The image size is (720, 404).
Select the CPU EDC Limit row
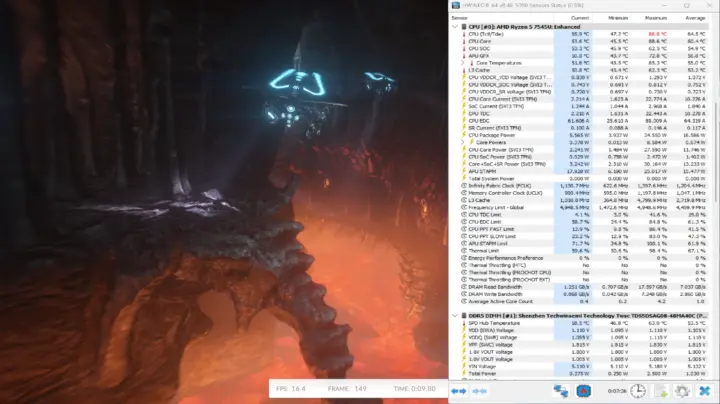(x=579, y=222)
